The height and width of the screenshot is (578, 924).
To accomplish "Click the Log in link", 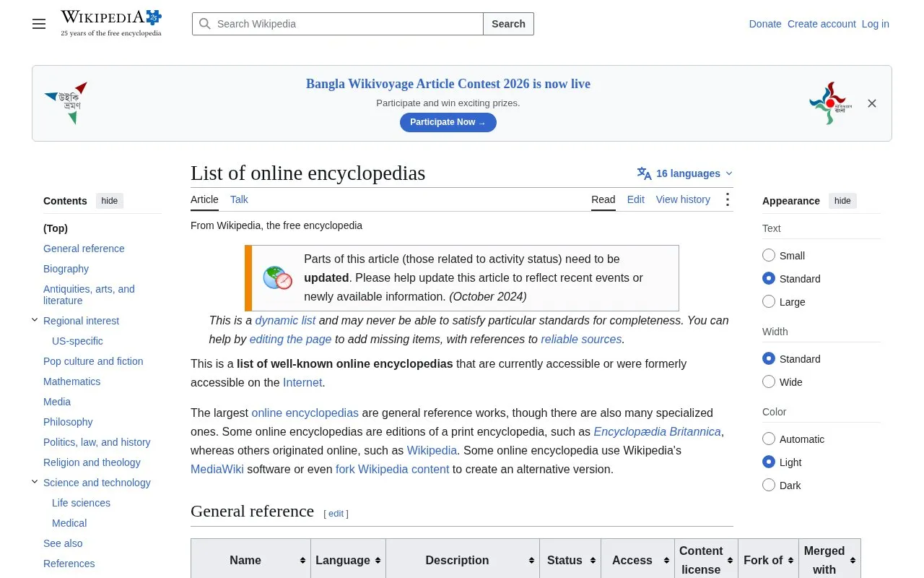I will tap(876, 24).
